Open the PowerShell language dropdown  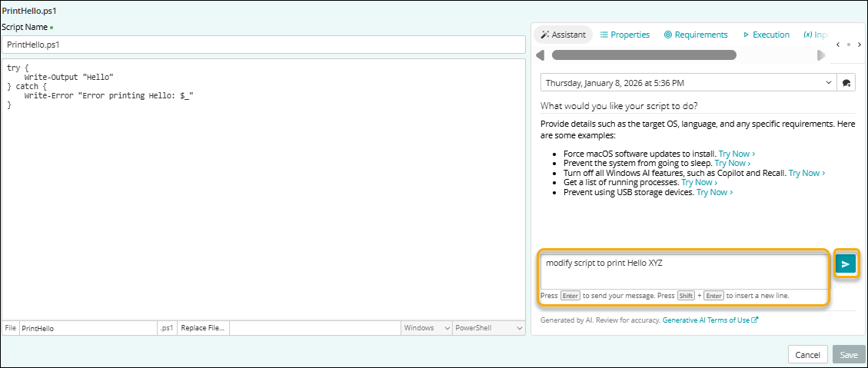[488, 328]
